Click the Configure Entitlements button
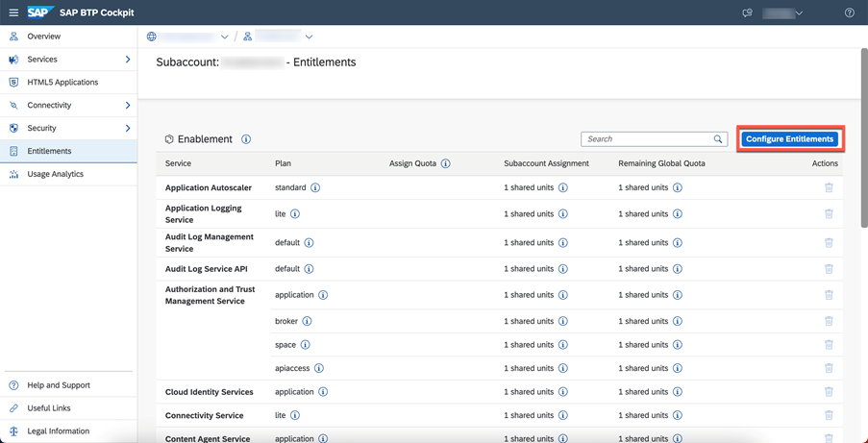The width and height of the screenshot is (868, 443). point(789,139)
